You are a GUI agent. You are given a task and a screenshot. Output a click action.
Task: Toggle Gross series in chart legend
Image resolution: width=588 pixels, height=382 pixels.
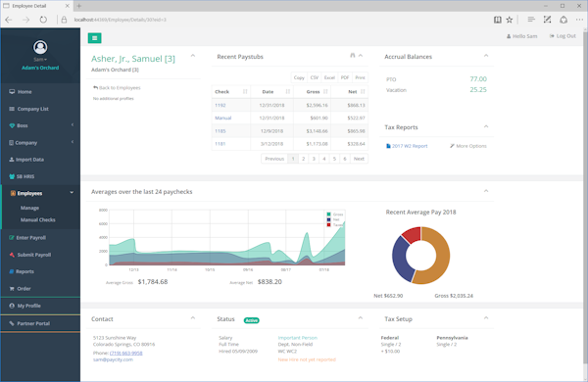click(x=335, y=215)
